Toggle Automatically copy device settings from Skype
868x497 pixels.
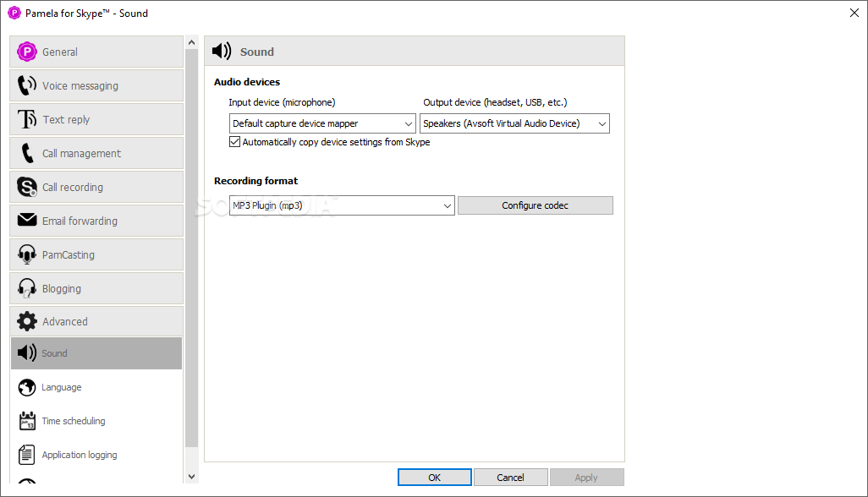(x=234, y=141)
